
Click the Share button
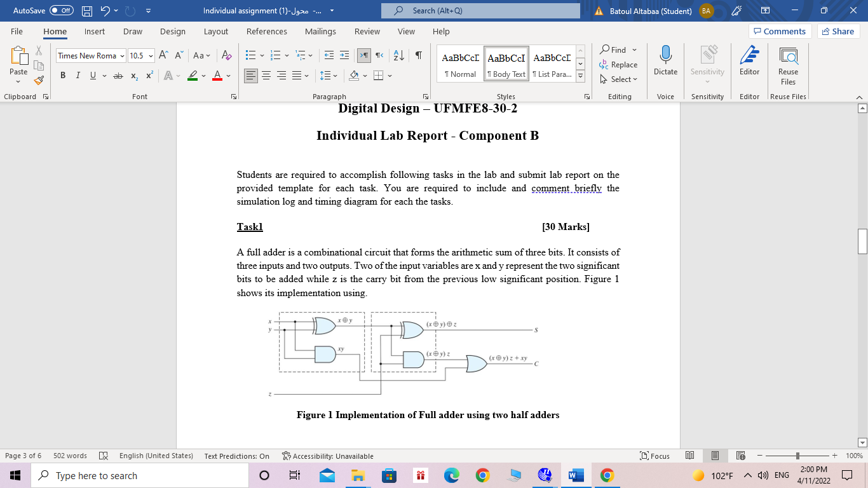838,31
